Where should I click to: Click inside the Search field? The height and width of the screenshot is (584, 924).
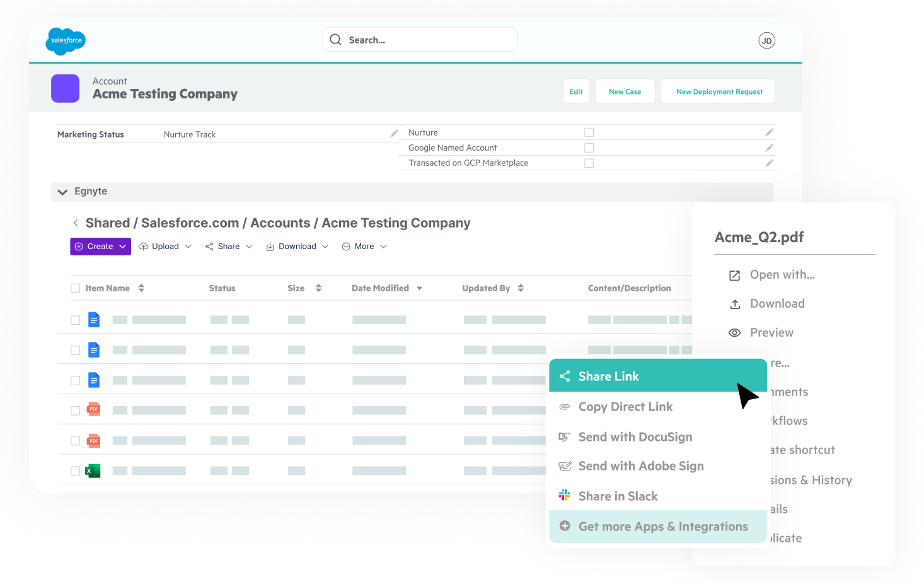(419, 39)
